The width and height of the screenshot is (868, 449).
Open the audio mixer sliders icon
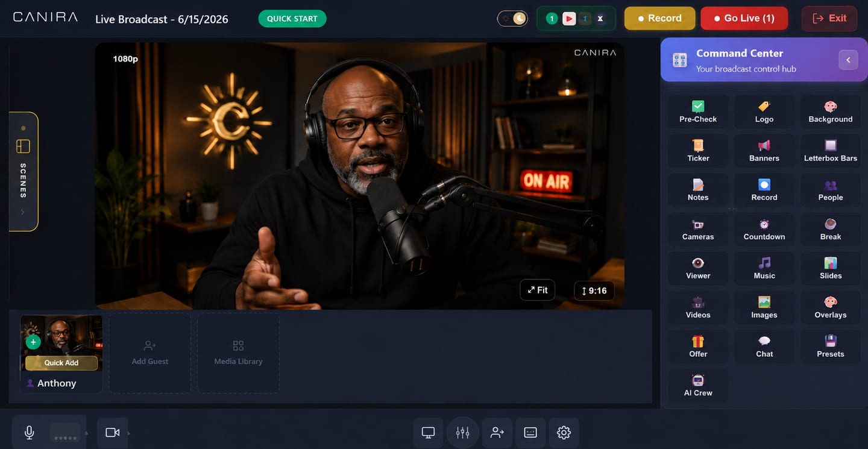pyautogui.click(x=463, y=433)
